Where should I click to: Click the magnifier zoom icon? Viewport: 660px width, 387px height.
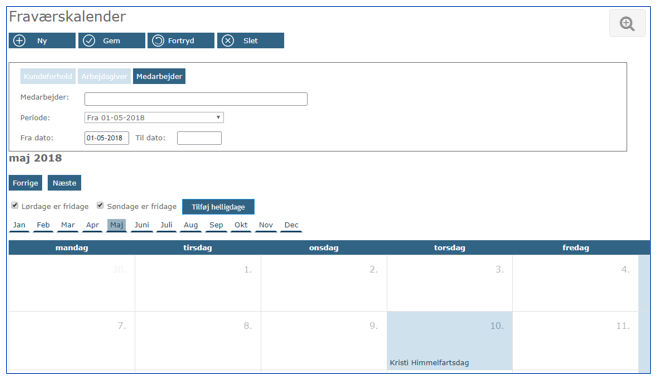click(x=627, y=24)
